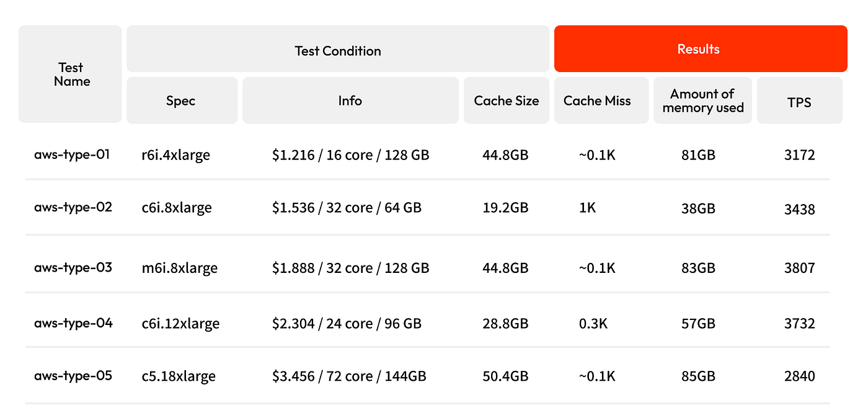Click the r6i.4xlarge spec cell
868x418 pixels.
(175, 155)
